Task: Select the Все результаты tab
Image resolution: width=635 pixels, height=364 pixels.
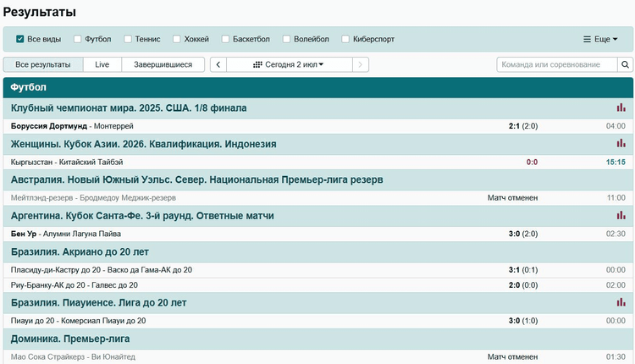Action: tap(43, 64)
